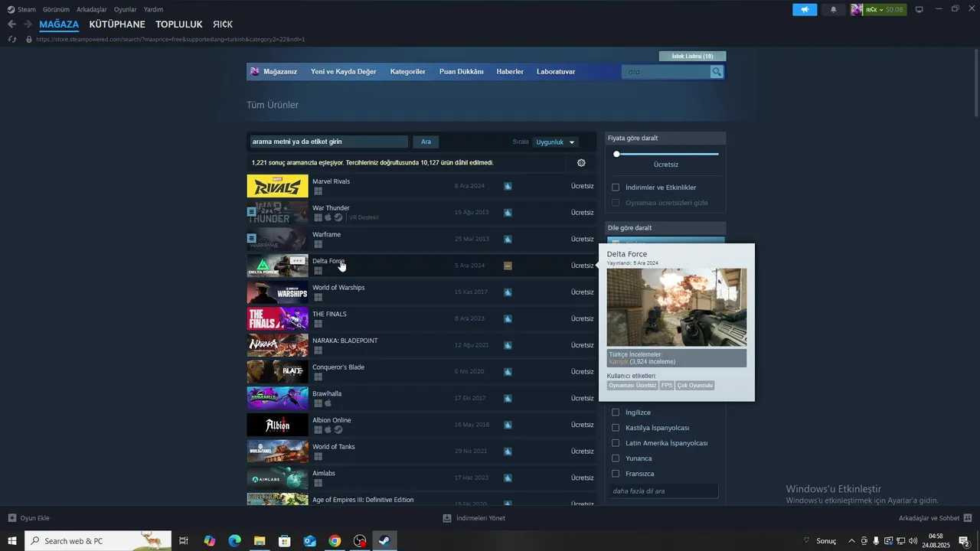Open the Steam menu
Image resolution: width=980 pixels, height=551 pixels.
27,9
